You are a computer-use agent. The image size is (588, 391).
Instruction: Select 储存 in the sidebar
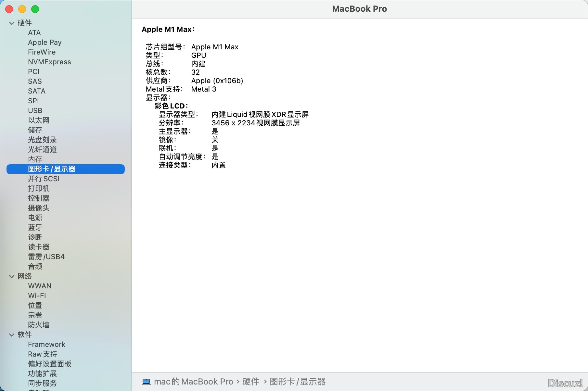[x=35, y=130]
